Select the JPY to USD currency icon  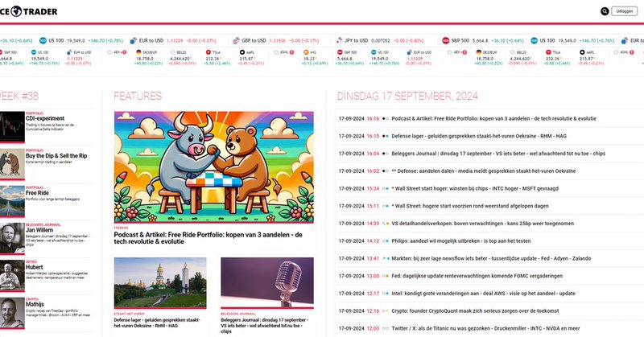pos(339,41)
